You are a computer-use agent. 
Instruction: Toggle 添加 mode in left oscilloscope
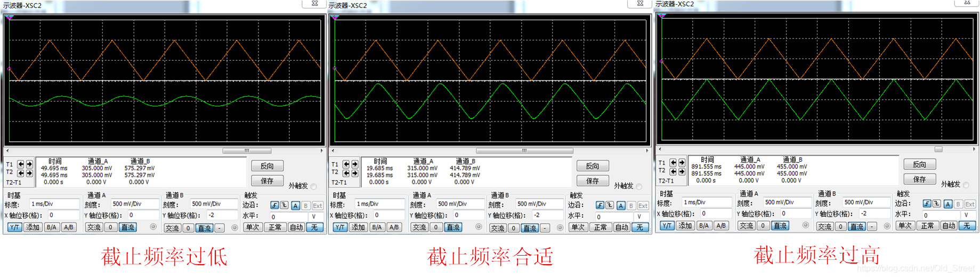[x=33, y=227]
